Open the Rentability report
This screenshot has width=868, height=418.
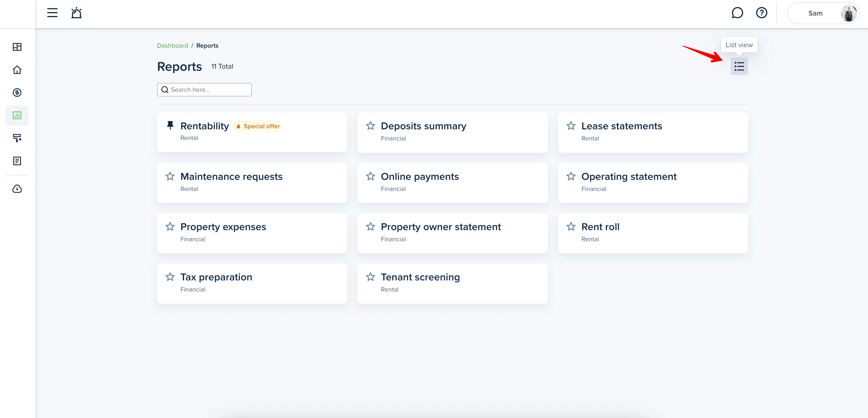point(252,132)
